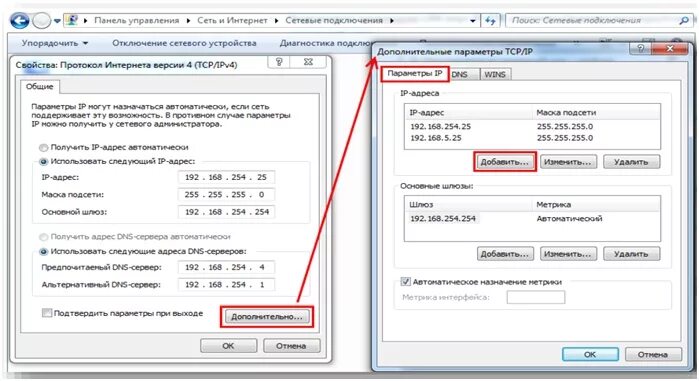Click the Forward navigation arrow in Explorer
The width and height of the screenshot is (699, 381).
tap(41, 20)
